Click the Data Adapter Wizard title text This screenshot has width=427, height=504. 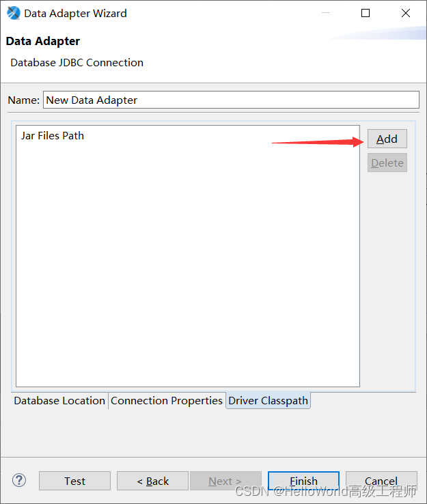point(76,14)
